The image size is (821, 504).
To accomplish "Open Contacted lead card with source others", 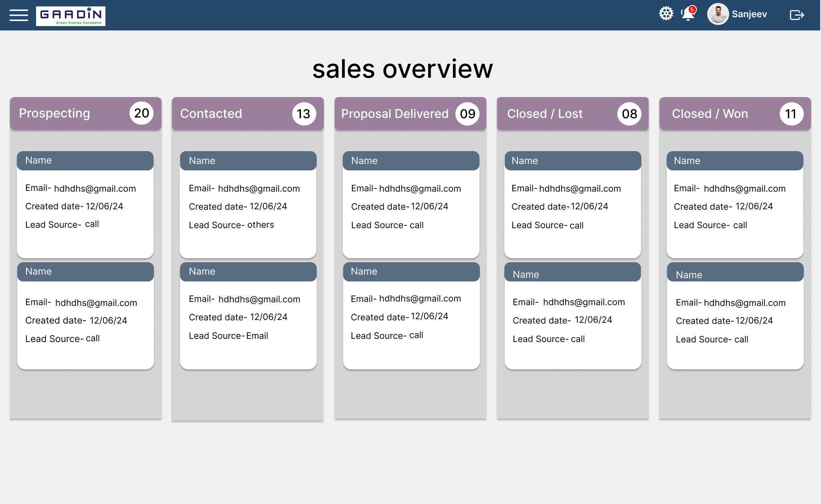I will tap(248, 204).
